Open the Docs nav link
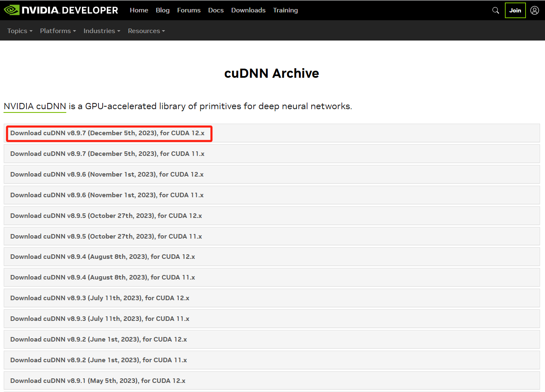545x392 pixels. 216,10
